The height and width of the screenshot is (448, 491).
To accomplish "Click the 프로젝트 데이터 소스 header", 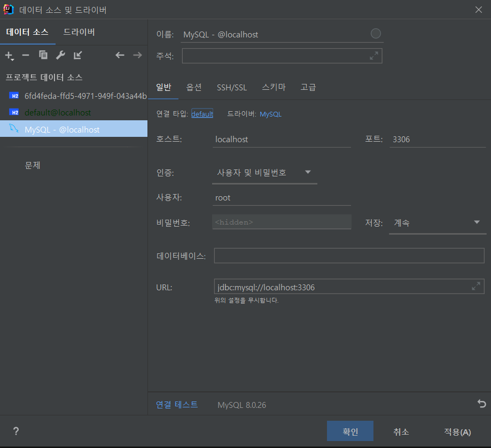I will tap(44, 78).
